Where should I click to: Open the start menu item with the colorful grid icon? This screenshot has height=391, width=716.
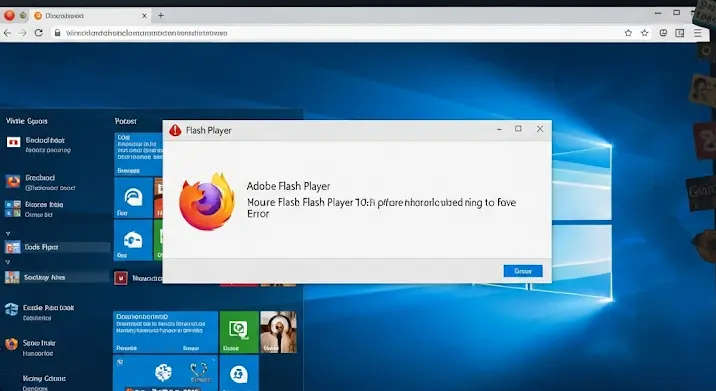pos(13,208)
